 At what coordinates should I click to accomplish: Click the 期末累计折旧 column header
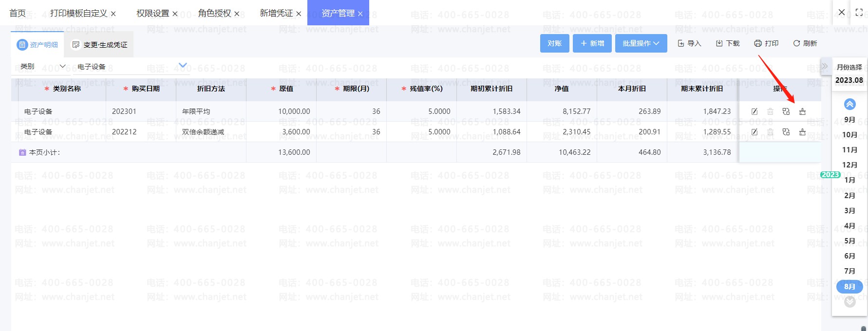point(702,89)
